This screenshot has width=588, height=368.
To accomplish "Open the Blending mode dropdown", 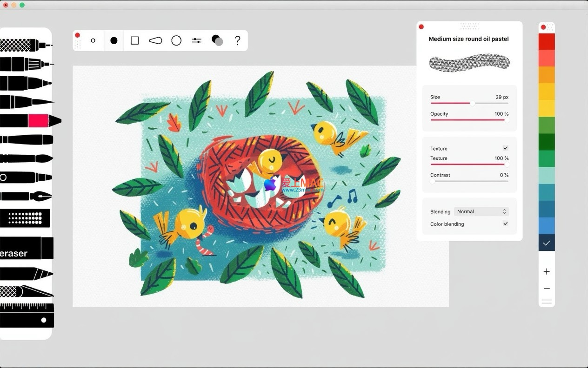I will [481, 211].
